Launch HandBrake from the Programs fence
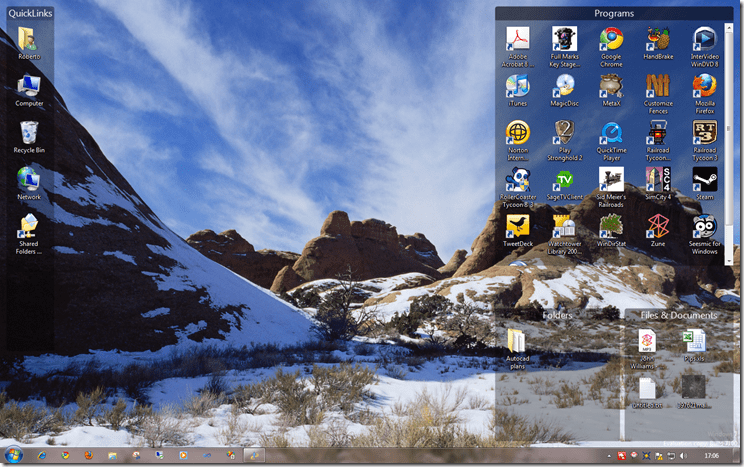The height and width of the screenshot is (467, 744). click(x=658, y=40)
